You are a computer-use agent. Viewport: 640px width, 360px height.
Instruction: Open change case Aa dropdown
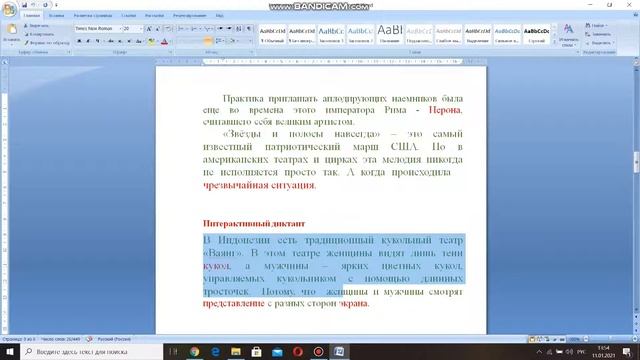point(139,41)
